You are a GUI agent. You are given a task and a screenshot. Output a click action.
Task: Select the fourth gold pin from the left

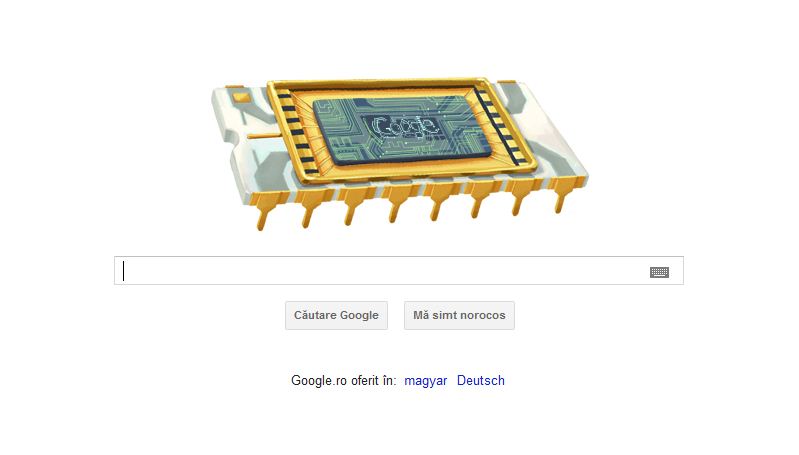398,205
